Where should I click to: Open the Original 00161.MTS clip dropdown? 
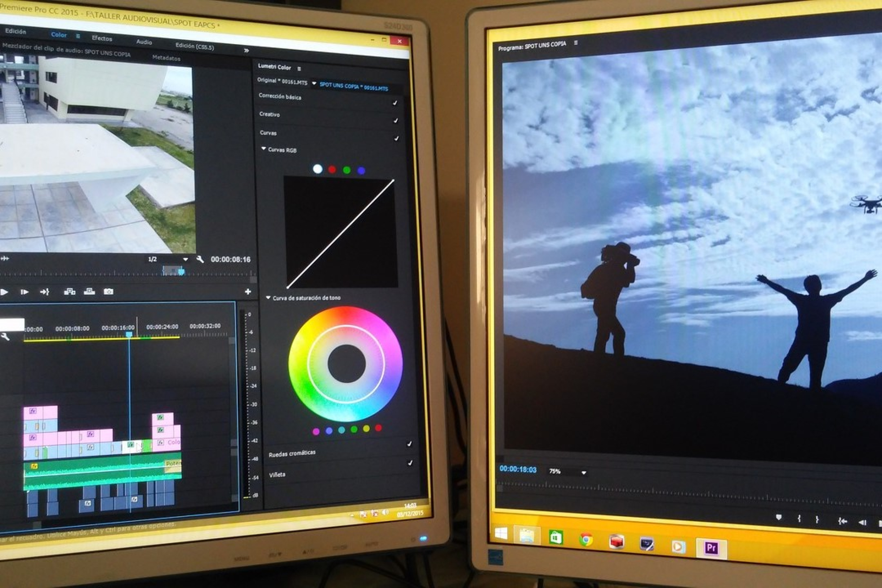[x=314, y=83]
